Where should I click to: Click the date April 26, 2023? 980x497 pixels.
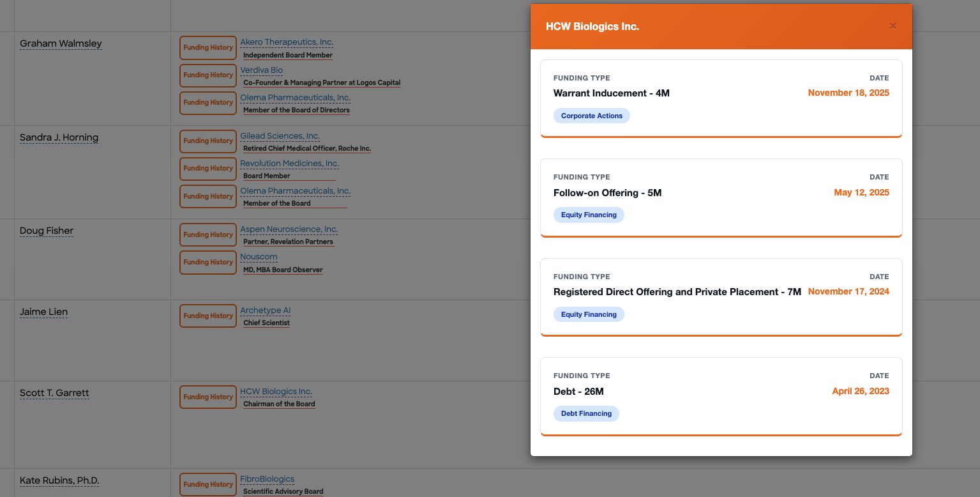(861, 392)
